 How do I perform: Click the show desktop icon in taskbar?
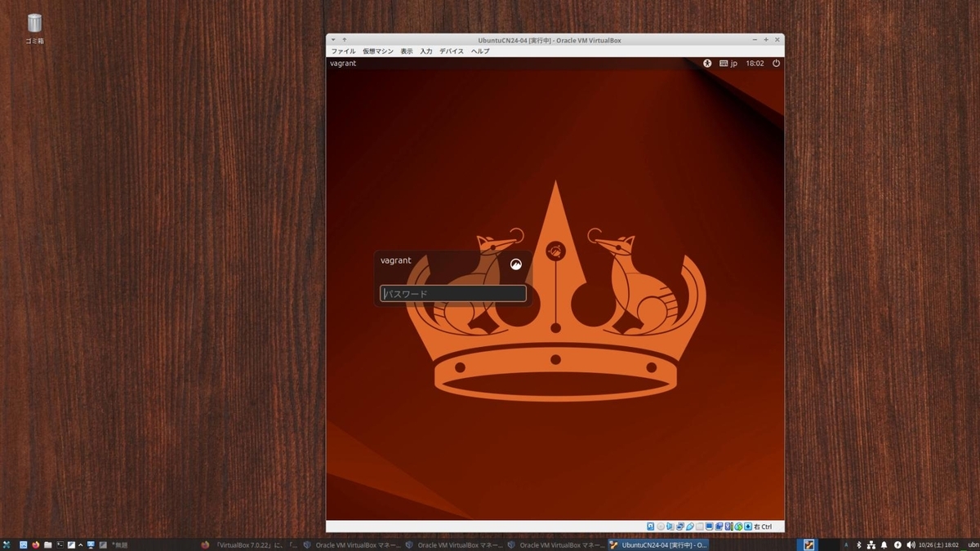[23, 544]
